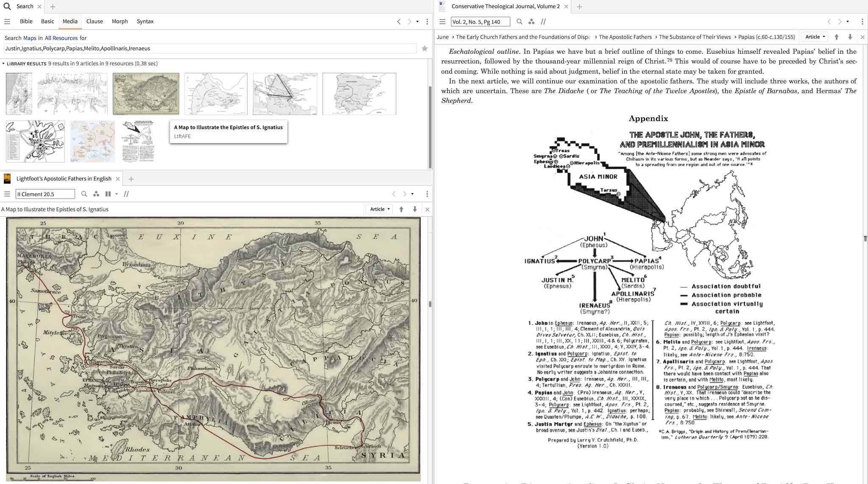Click the star favorite icon beside search box

click(424, 49)
